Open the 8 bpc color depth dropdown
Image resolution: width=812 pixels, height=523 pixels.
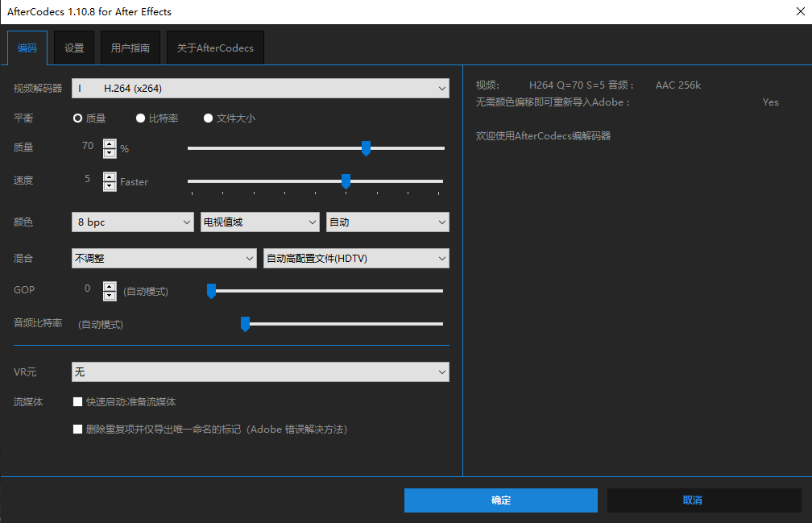[x=133, y=222]
